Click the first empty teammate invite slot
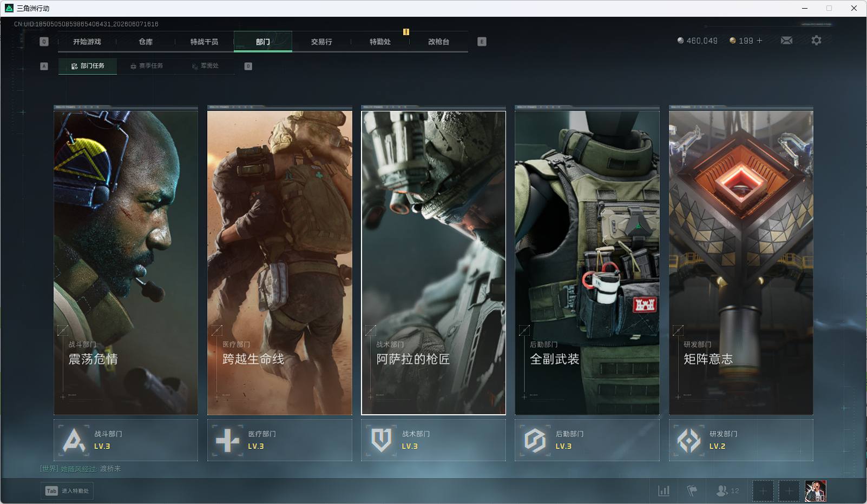The height and width of the screenshot is (504, 867). point(763,491)
